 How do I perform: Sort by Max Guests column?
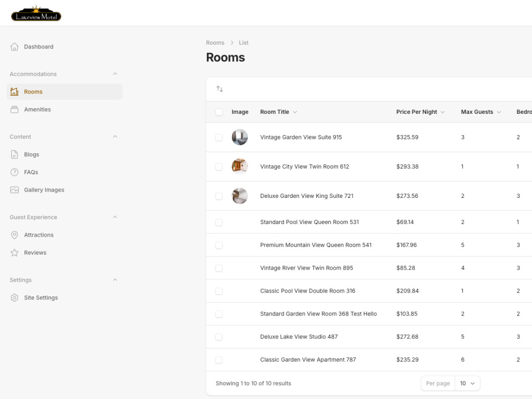[x=481, y=112]
